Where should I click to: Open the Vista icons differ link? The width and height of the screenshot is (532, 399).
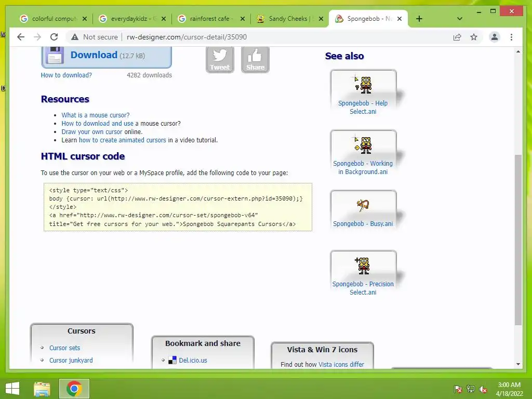pos(341,364)
